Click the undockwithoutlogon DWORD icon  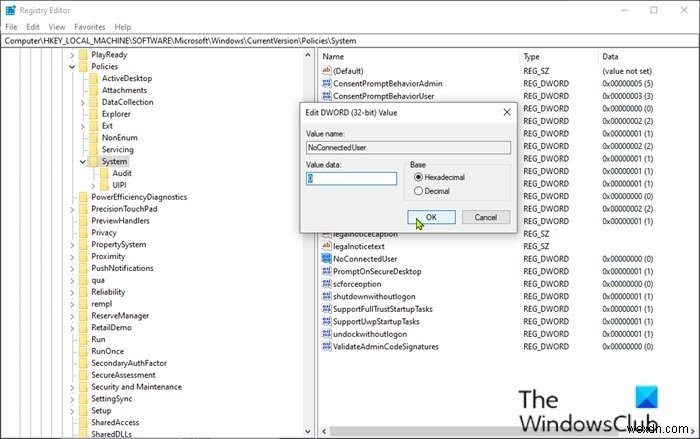tap(326, 334)
